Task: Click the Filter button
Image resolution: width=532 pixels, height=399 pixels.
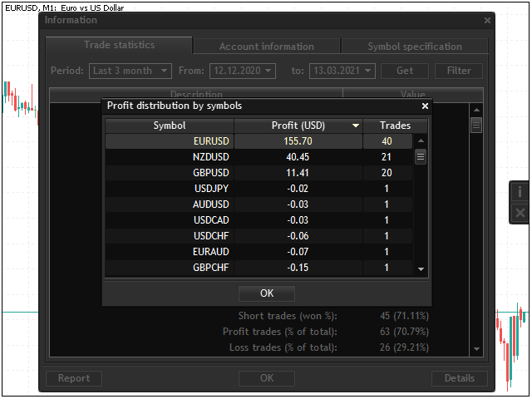Action: [459, 71]
